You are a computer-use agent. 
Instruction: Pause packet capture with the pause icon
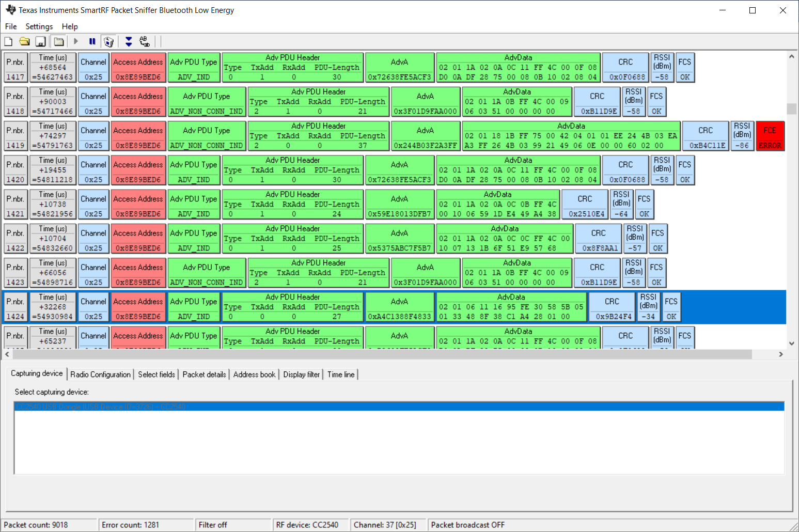pos(92,41)
